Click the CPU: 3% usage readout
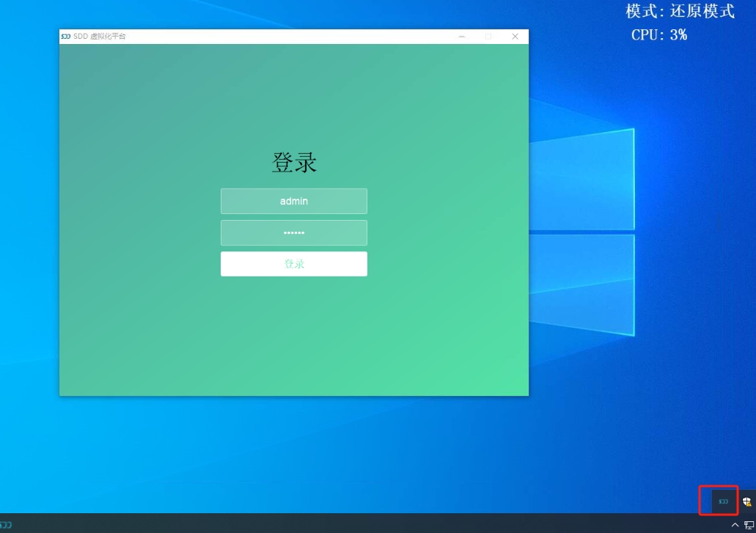The width and height of the screenshot is (756, 533). point(658,34)
